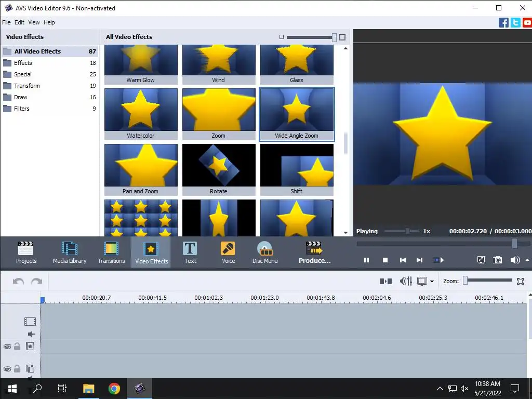Click the Redo arrow
Screen dimensions: 532x399
coord(37,281)
